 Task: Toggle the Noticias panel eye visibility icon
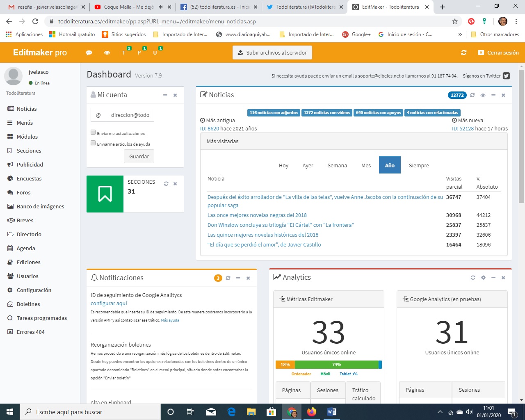click(483, 95)
